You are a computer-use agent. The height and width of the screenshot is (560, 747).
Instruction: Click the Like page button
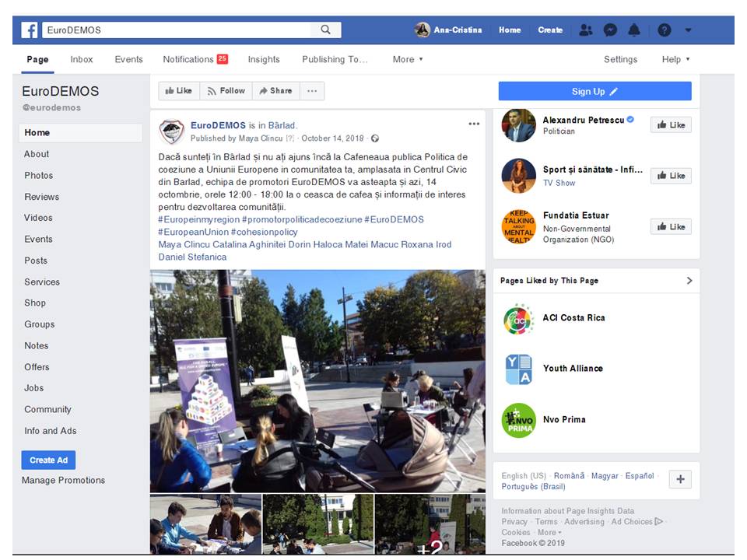(179, 91)
